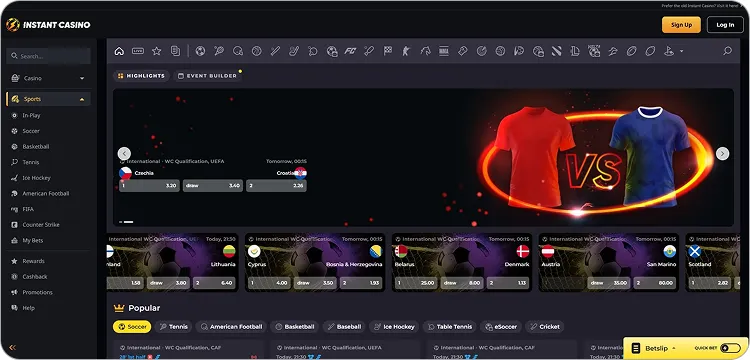Select NBA icon in sports toolbar
The width and height of the screenshot is (750, 360).
click(444, 51)
